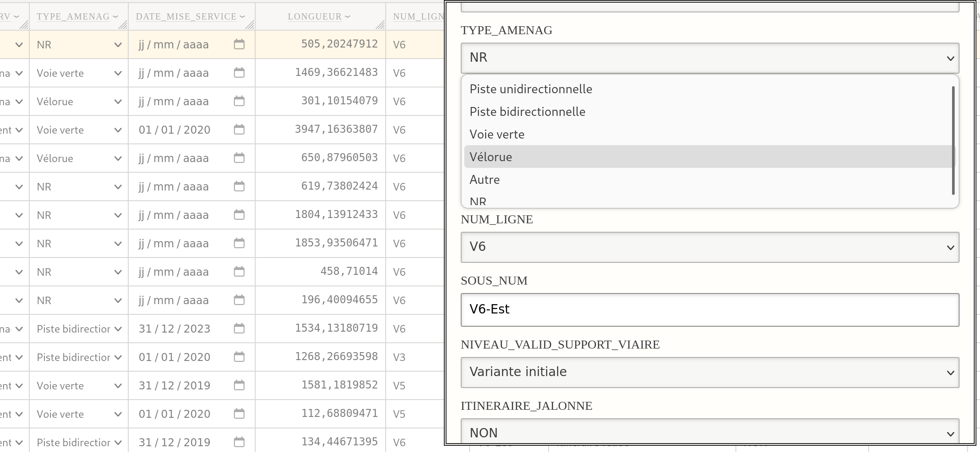Open the NIVEAU_VALID_SUPPORT_VIAIRE dropdown
This screenshot has width=980, height=452.
tap(709, 372)
